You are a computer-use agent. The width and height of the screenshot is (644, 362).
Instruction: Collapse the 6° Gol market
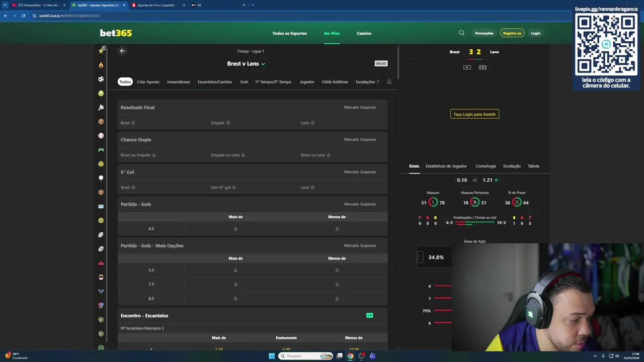pyautogui.click(x=253, y=172)
